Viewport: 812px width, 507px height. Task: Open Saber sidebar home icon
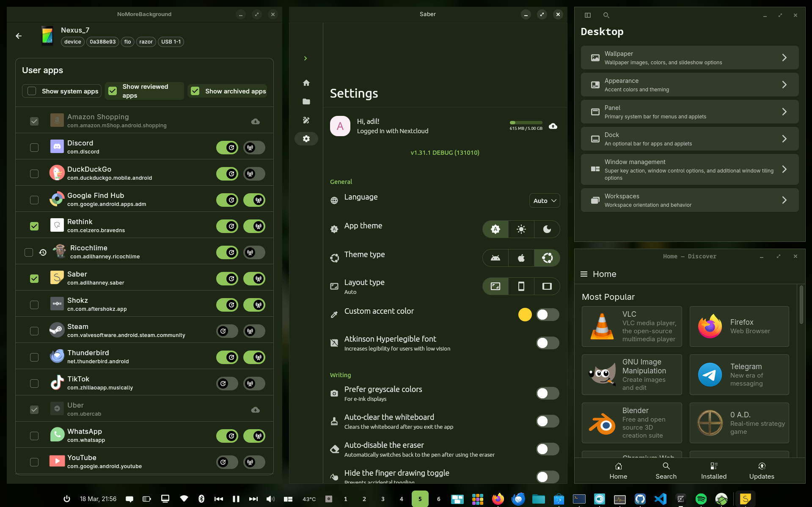[306, 83]
